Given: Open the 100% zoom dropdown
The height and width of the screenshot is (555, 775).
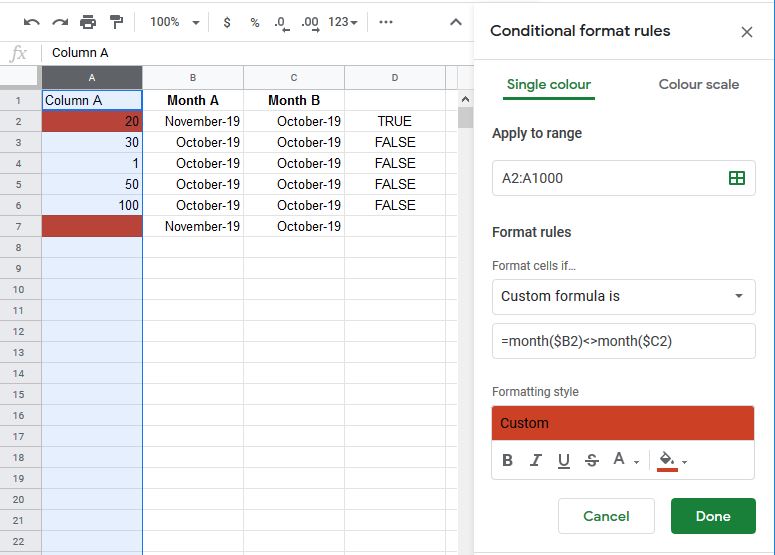Looking at the screenshot, I should [175, 22].
